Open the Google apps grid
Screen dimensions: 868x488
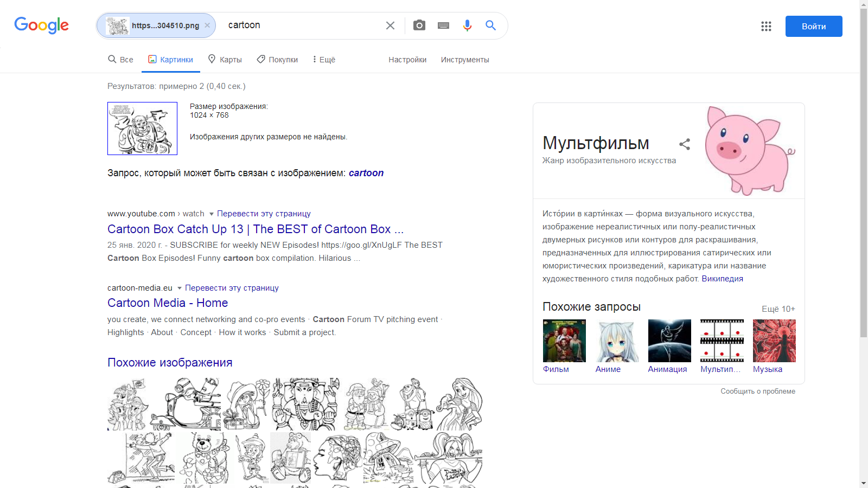(x=766, y=26)
